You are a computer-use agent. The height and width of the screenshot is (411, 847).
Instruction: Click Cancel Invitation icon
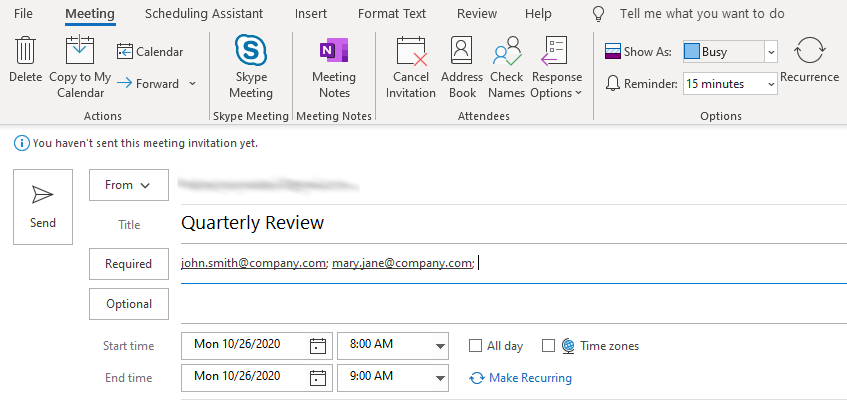(411, 51)
